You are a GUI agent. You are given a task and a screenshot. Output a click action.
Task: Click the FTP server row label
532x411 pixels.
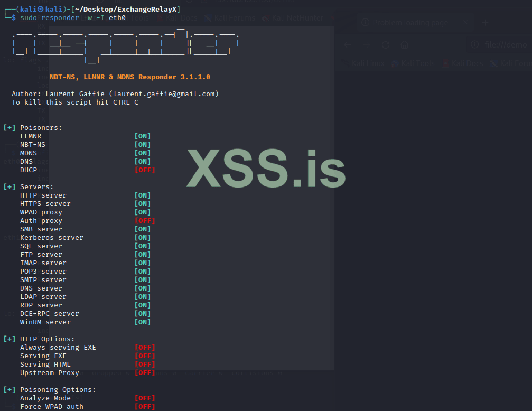pos(41,255)
